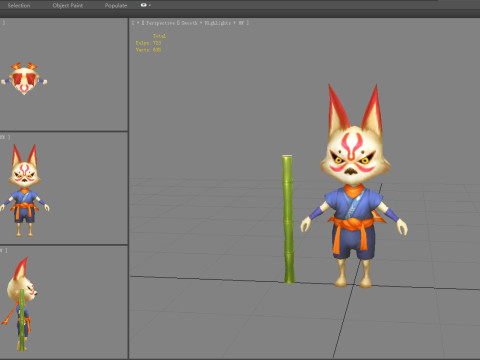Open the Selection ribbon tab
Image resolution: width=480 pixels, height=360 pixels.
tap(19, 5)
